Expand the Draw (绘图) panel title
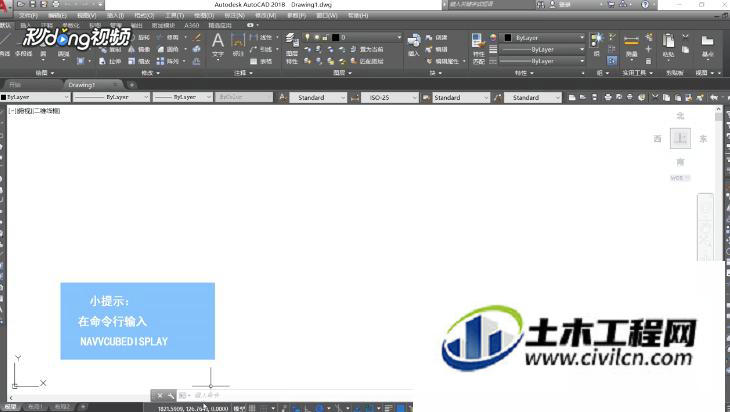 point(45,73)
